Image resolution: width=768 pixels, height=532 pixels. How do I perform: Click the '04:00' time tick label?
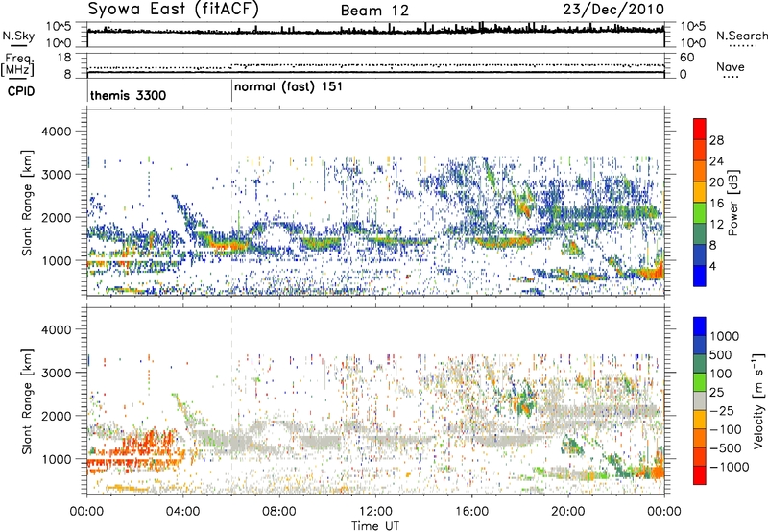click(182, 512)
